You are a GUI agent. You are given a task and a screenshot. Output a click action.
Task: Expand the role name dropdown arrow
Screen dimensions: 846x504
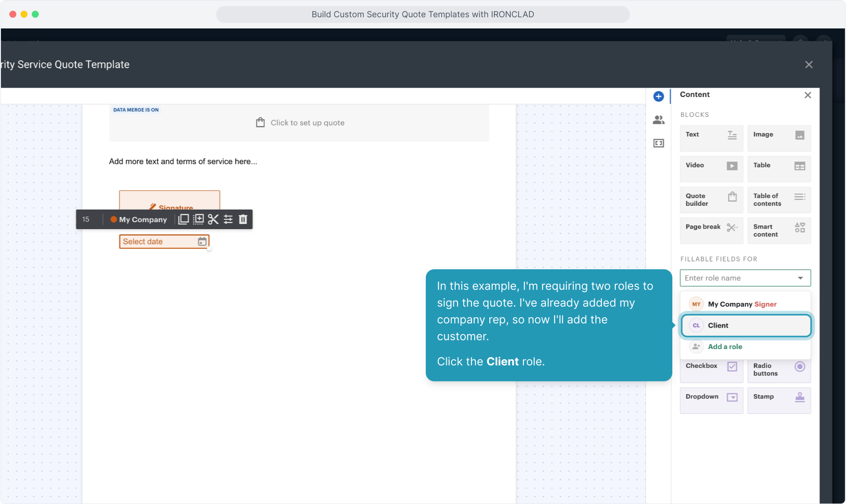pyautogui.click(x=800, y=278)
